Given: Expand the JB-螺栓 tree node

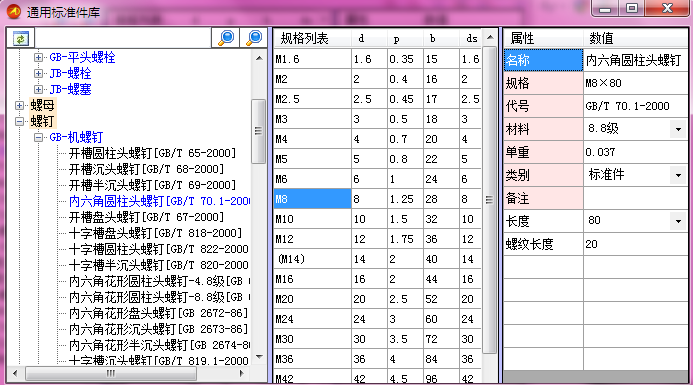Looking at the screenshot, I should 38,73.
